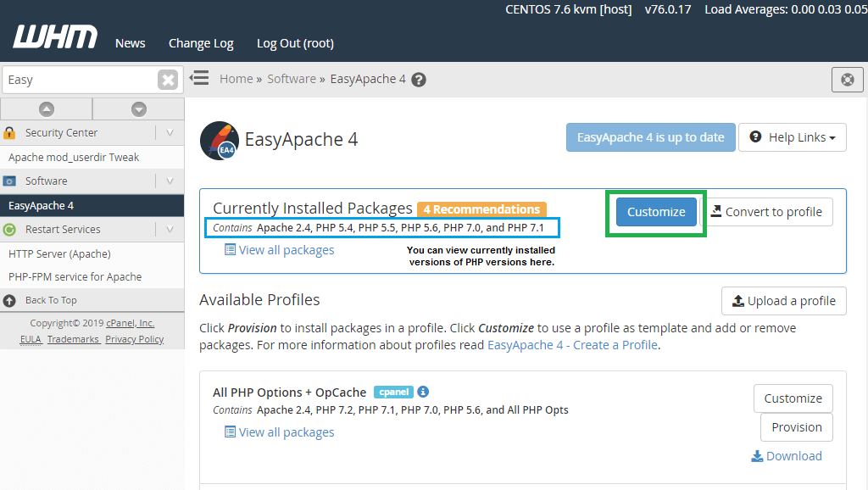Image resolution: width=868 pixels, height=490 pixels.
Task: Click the WHM logo
Action: 55,36
